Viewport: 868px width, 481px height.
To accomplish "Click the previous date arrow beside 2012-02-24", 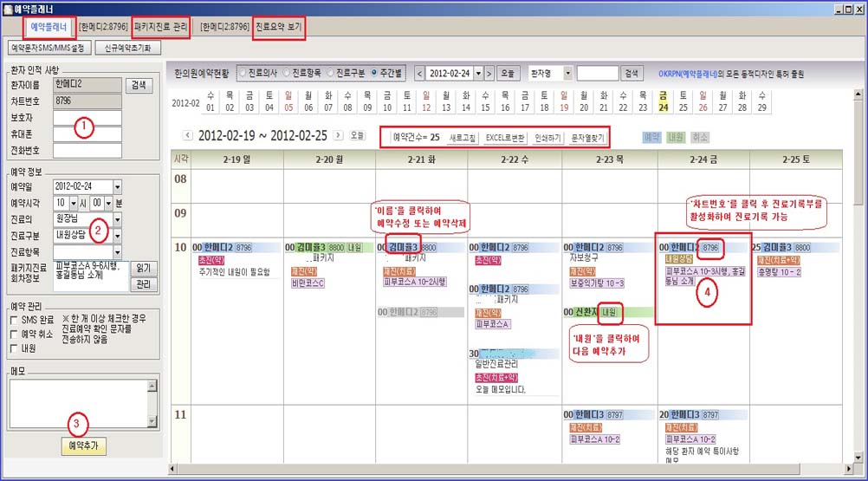I will [x=419, y=73].
